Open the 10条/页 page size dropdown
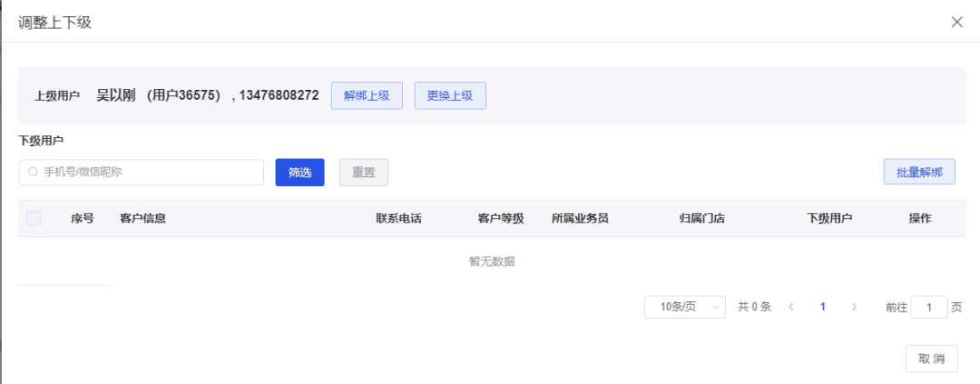This screenshot has width=980, height=384. click(685, 307)
